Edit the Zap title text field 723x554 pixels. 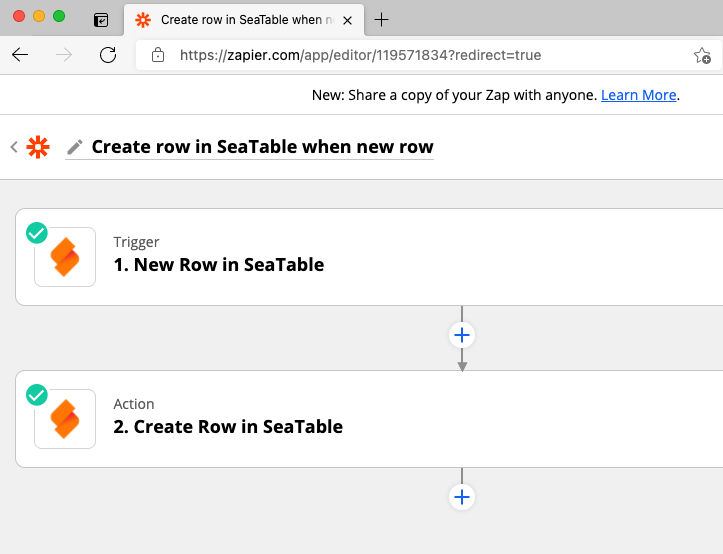(262, 147)
